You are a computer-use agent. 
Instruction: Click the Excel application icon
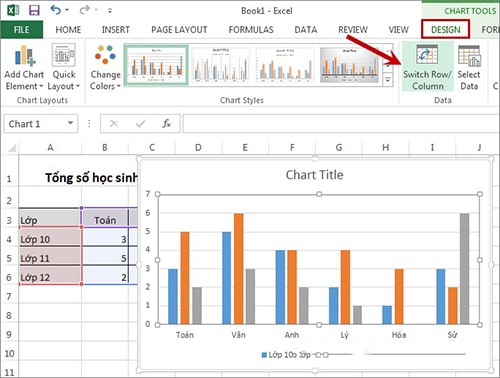[13, 10]
